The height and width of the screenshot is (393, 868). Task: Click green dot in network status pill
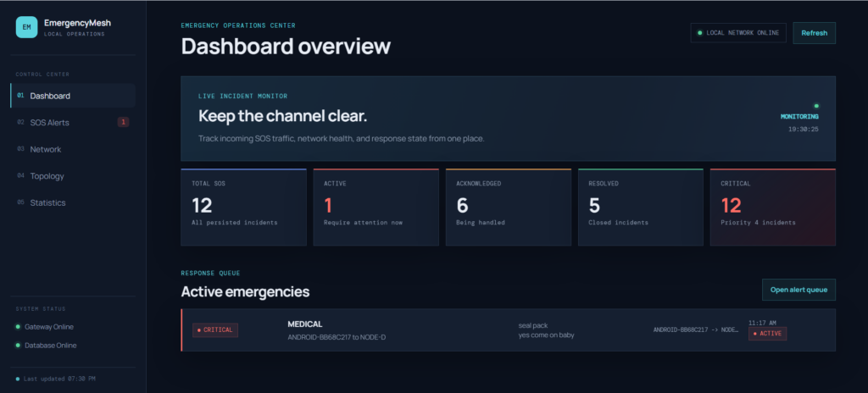tap(699, 33)
